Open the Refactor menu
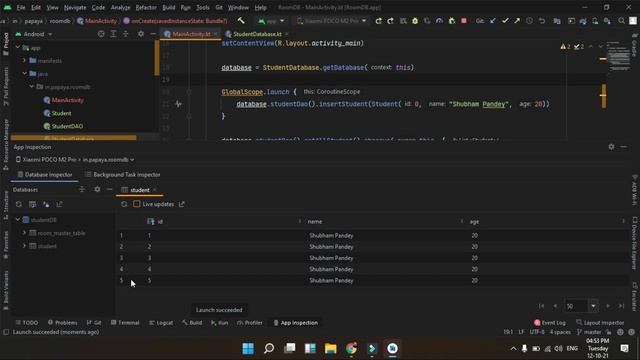 (146, 7)
